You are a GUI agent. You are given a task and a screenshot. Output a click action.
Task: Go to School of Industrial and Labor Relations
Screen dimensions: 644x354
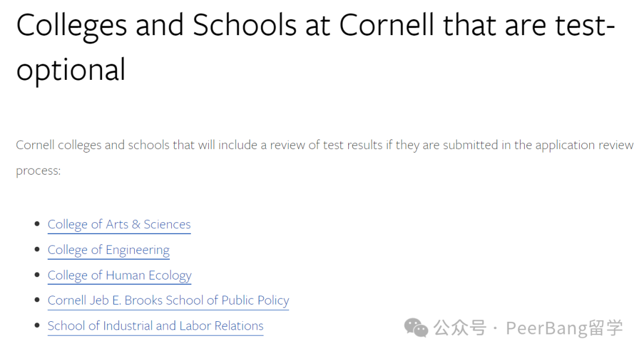(155, 326)
